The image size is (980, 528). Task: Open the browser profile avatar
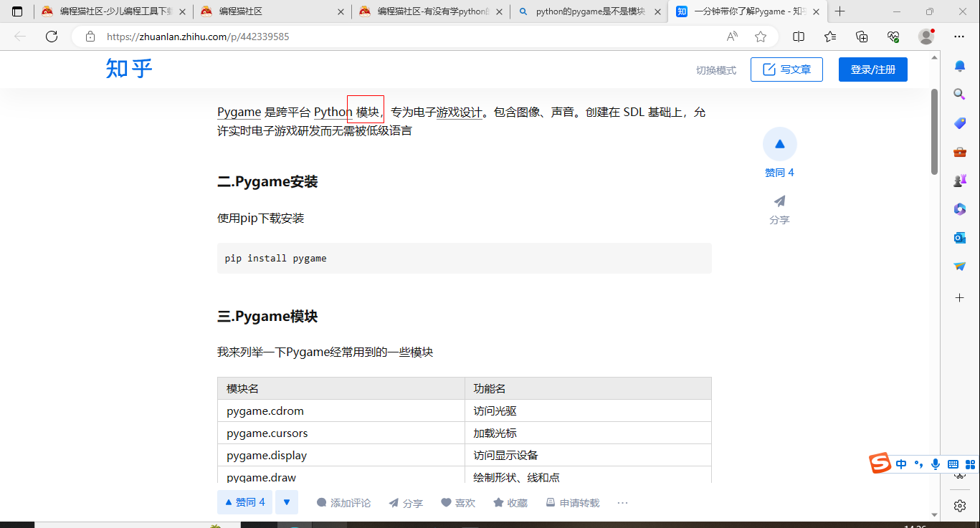[x=926, y=37]
